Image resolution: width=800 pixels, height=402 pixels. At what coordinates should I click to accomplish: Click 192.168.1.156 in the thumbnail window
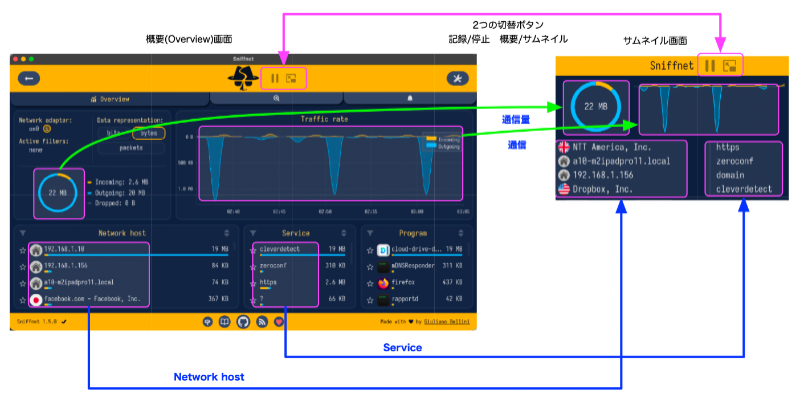point(603,175)
